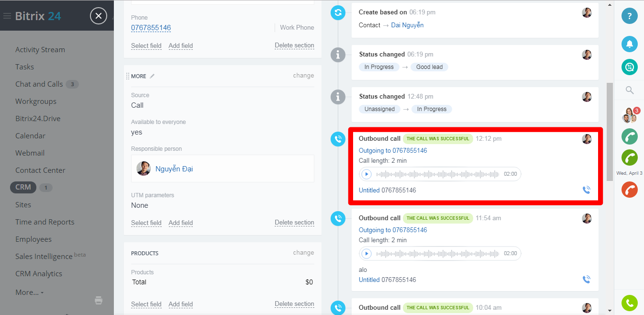Open Time and Reports in sidebar

45,222
